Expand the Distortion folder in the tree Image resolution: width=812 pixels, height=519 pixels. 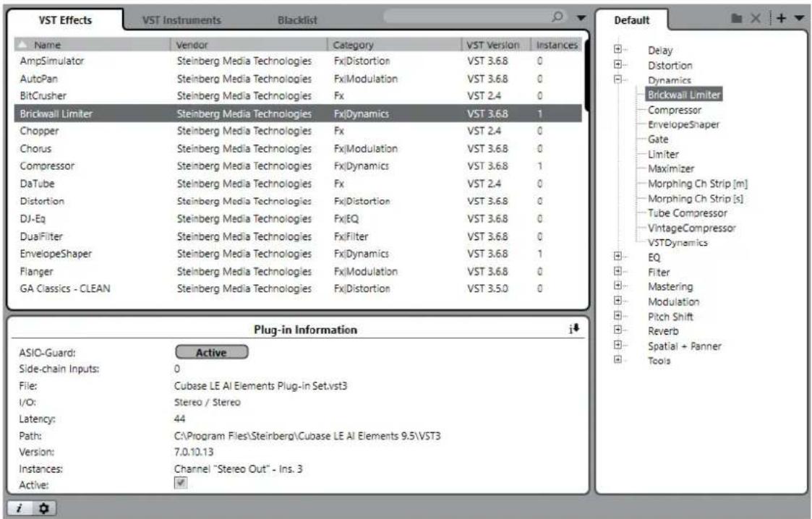click(617, 64)
